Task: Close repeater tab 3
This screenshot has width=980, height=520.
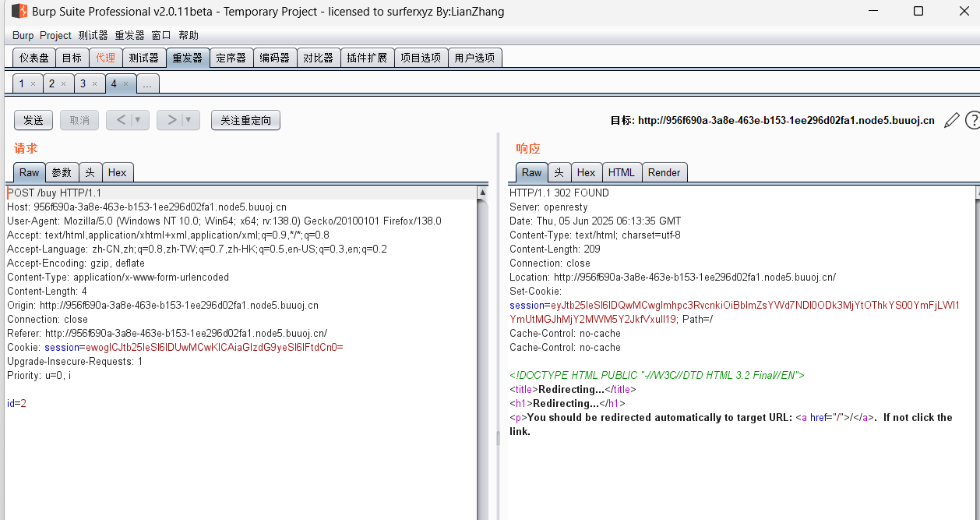Action: (x=95, y=83)
